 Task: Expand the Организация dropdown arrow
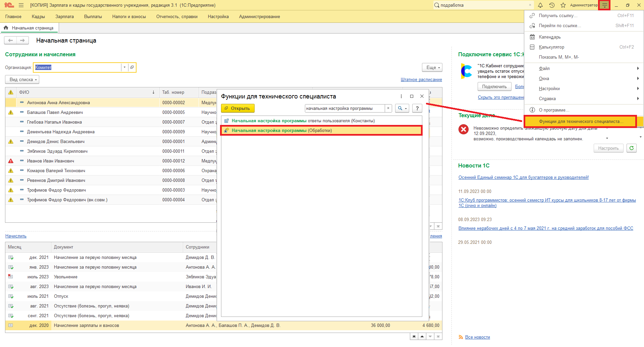pos(124,67)
